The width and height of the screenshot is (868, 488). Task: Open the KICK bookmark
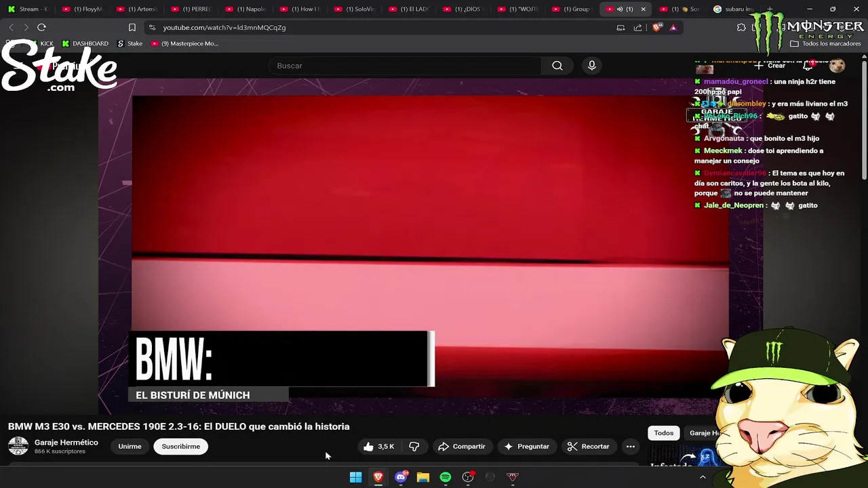41,43
